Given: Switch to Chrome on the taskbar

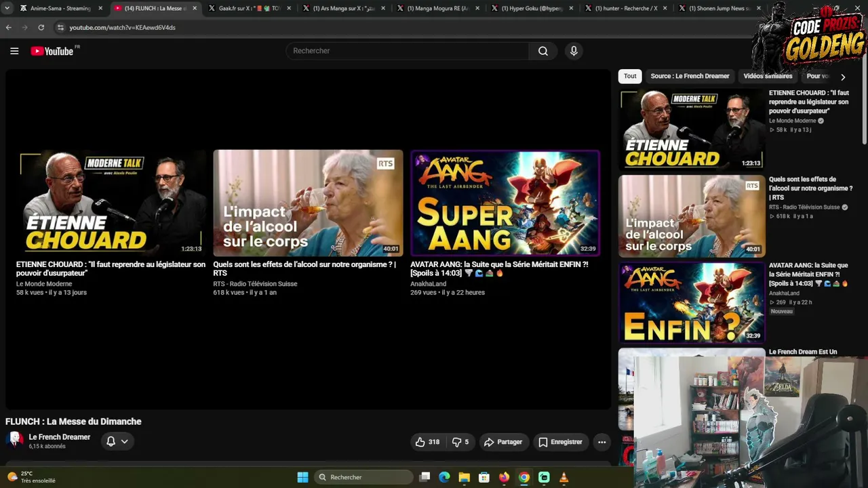Looking at the screenshot, I should click(524, 477).
